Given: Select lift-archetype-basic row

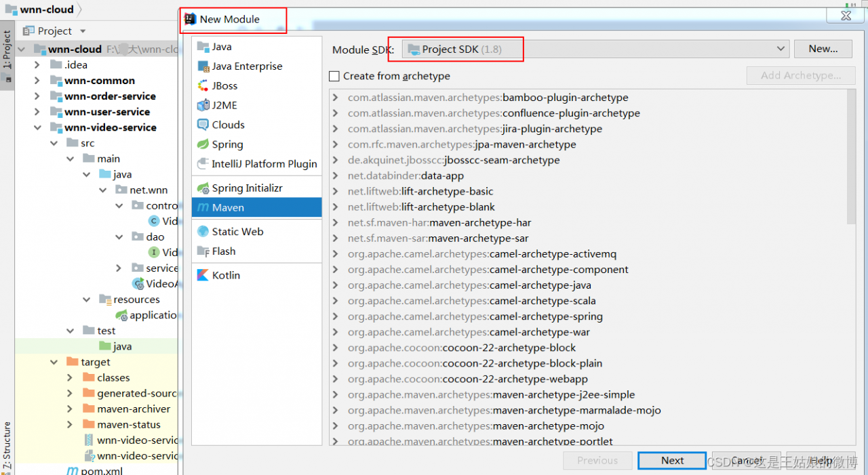Looking at the screenshot, I should point(589,192).
